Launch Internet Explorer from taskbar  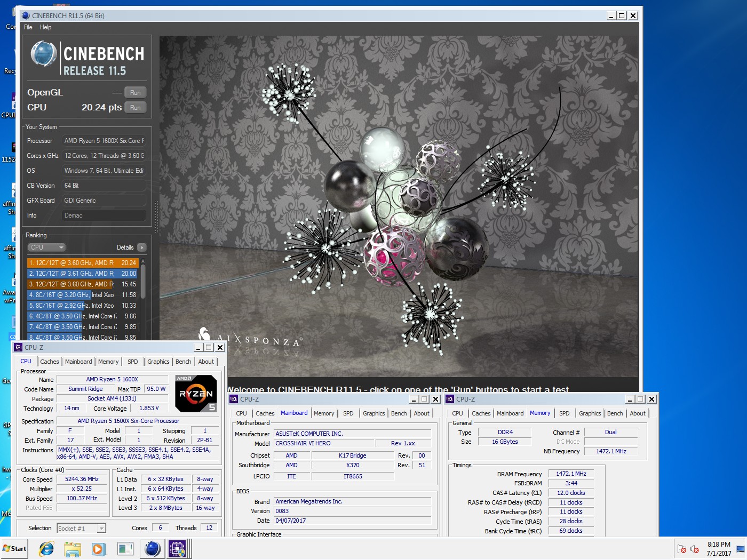(47, 549)
